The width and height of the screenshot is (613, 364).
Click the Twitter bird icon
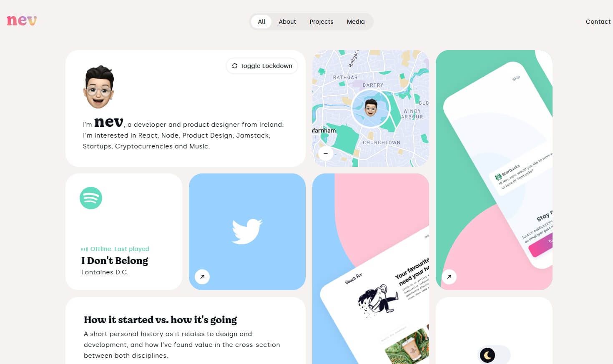pyautogui.click(x=247, y=231)
